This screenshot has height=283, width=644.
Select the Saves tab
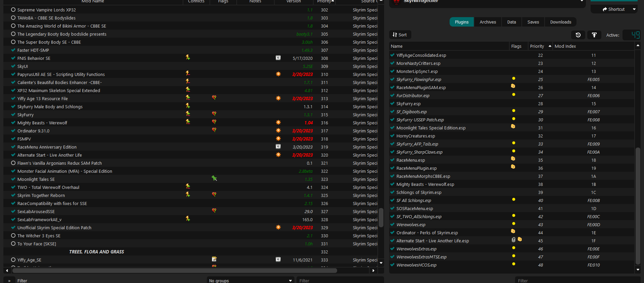533,22
